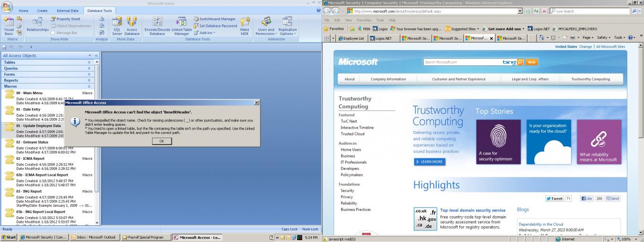Viewport: 644px width, 242px height.
Task: Click the Windows Start button
Action: pos(9,237)
